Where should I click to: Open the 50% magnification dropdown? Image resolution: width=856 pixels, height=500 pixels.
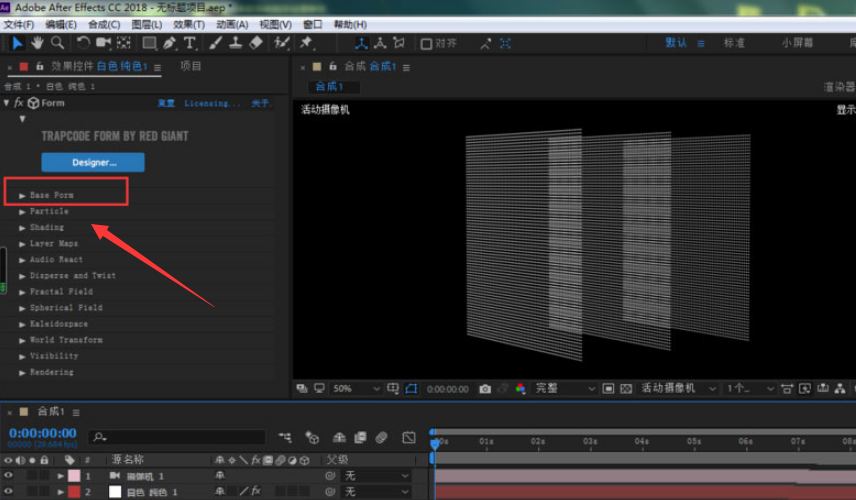[355, 388]
